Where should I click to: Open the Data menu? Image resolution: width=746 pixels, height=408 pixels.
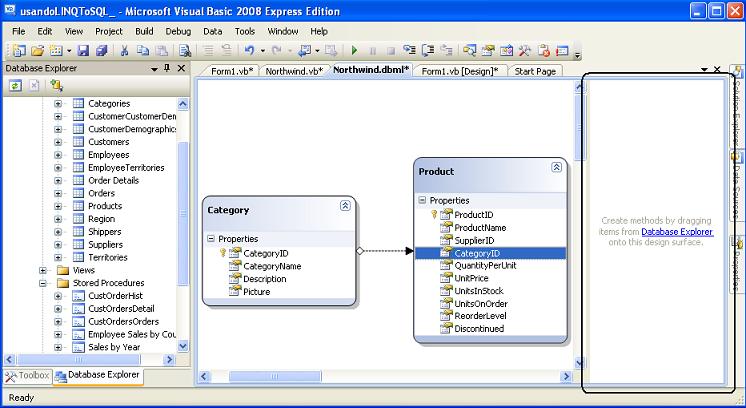[213, 31]
